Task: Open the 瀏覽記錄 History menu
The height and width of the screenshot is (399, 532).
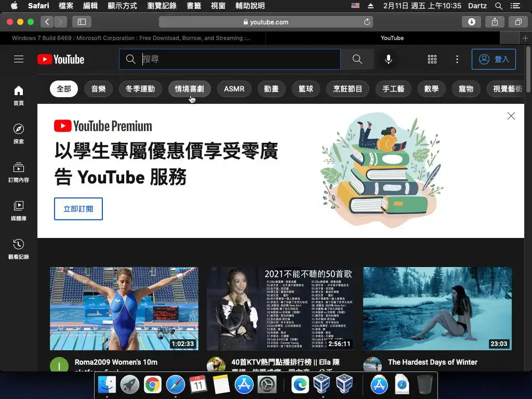Action: click(x=162, y=6)
